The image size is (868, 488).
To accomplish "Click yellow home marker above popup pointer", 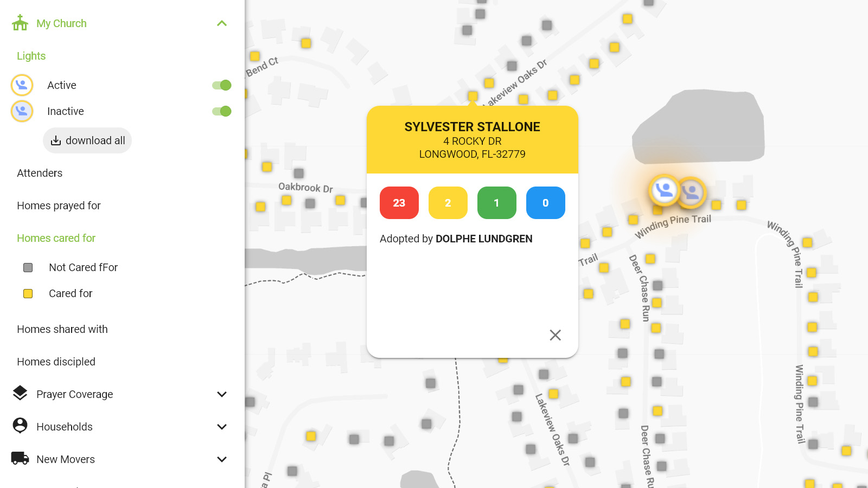I will (473, 95).
